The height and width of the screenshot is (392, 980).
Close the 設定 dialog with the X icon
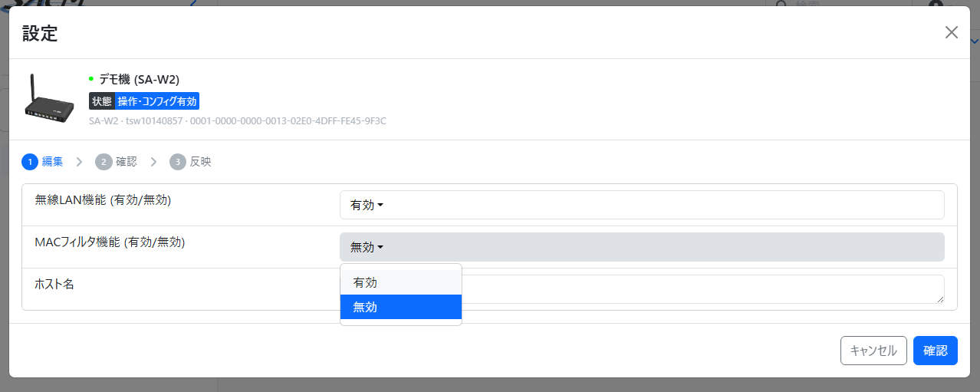tap(951, 32)
